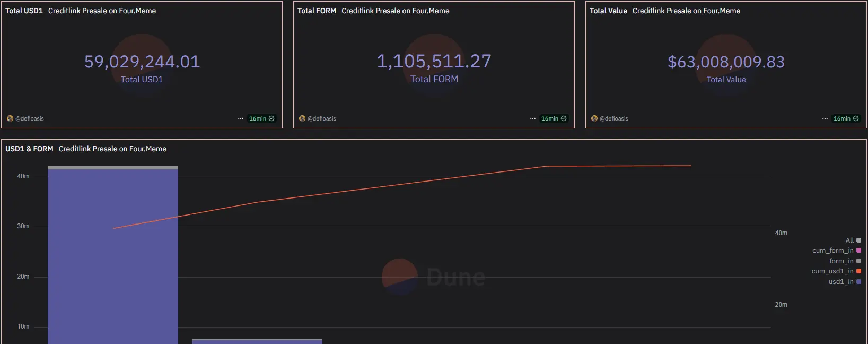Click 16min refresh badge on Total USD1 card
Screen dimensions: 868x344
262,118
